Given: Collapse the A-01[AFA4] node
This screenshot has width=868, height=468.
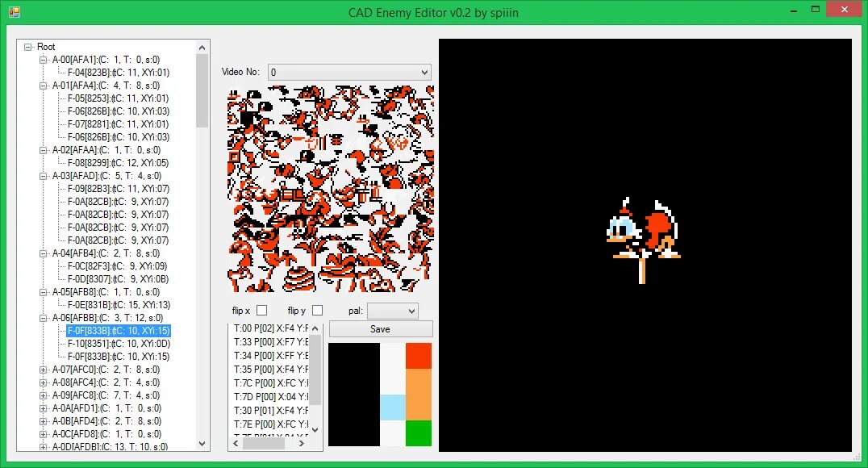Looking at the screenshot, I should click(44, 86).
